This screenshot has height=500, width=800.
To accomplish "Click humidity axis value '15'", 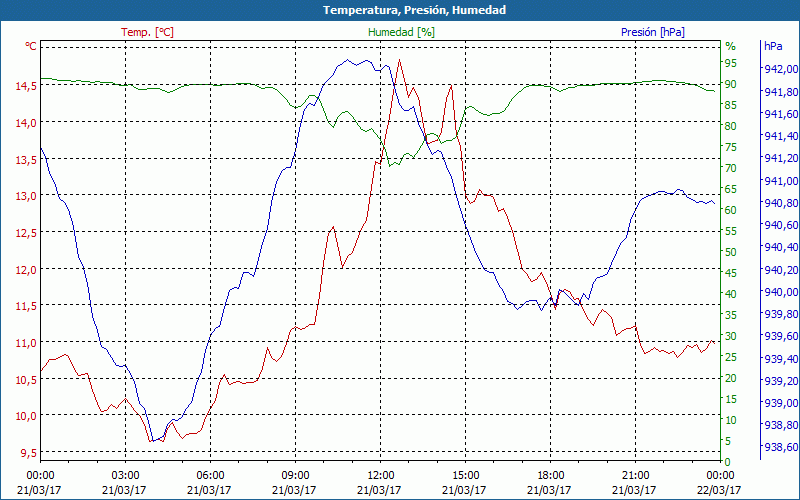I will point(731,399).
